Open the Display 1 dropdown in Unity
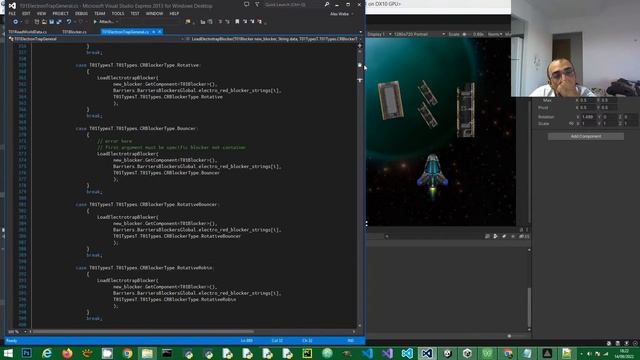 379,34
